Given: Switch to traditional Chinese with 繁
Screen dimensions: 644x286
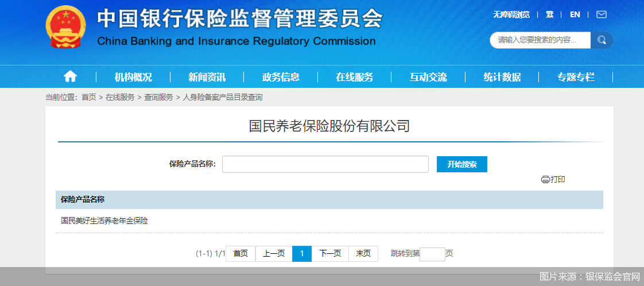Looking at the screenshot, I should pos(549,14).
